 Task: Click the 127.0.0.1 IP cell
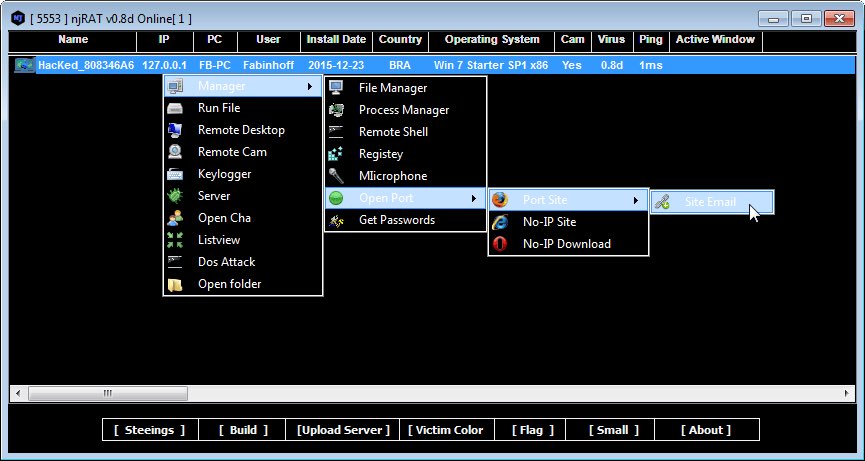point(164,66)
